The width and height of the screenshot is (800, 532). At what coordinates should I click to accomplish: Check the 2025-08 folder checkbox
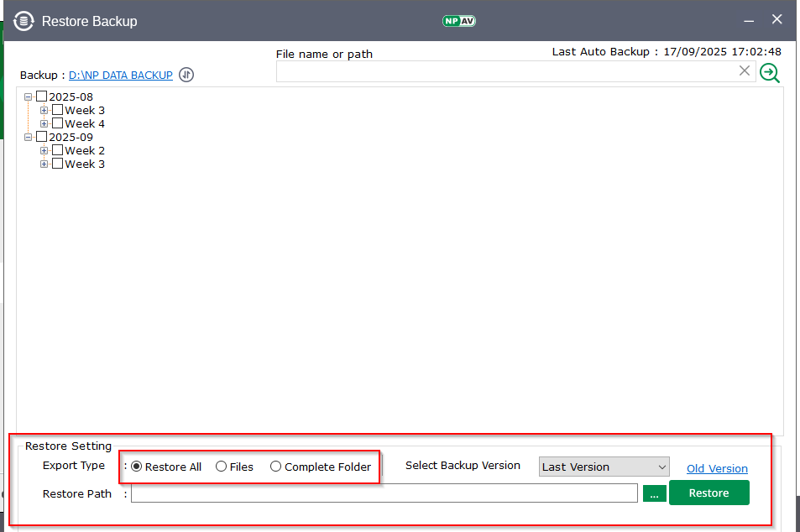tap(42, 96)
